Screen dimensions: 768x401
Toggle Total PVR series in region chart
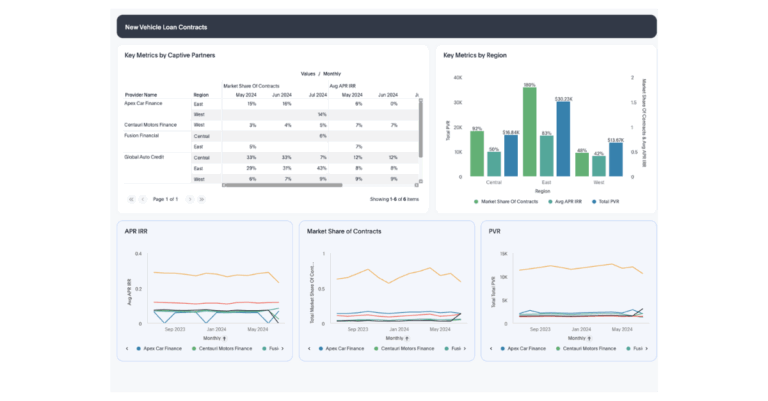[616, 201]
